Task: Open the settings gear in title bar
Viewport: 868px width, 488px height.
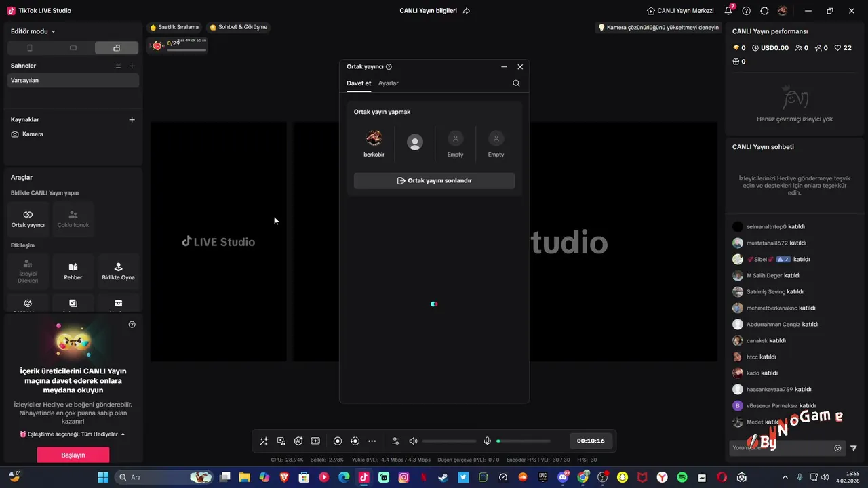Action: click(764, 11)
